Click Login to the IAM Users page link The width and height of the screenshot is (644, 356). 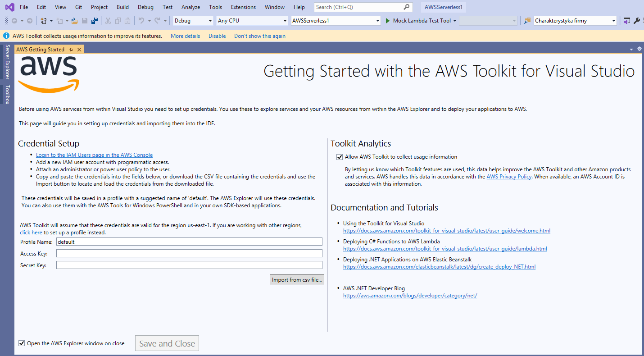[94, 155]
